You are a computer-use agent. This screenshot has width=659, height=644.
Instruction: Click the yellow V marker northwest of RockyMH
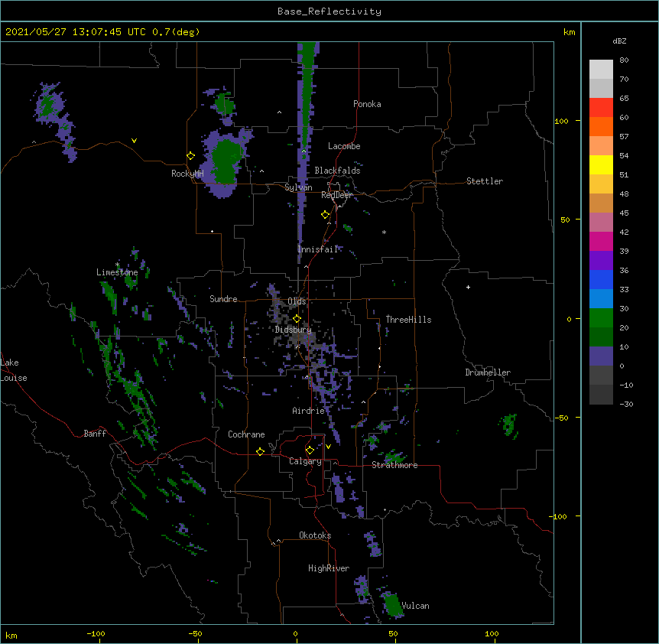[x=134, y=141]
